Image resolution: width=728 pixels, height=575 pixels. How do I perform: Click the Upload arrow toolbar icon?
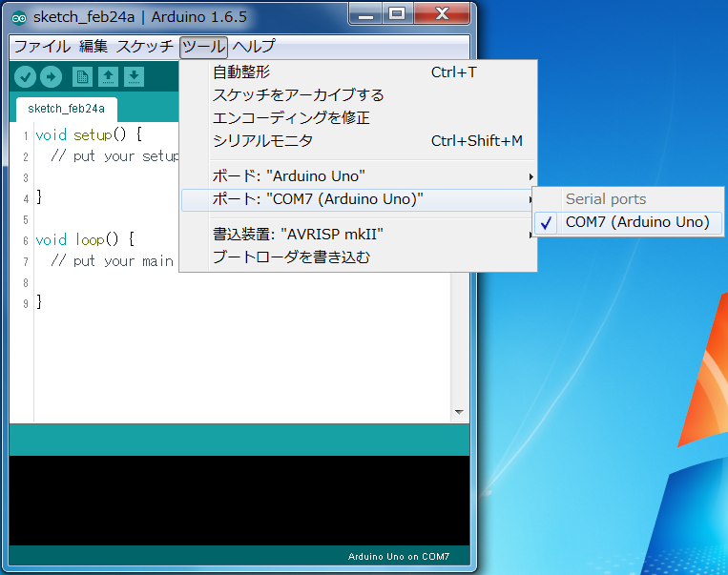click(x=52, y=77)
